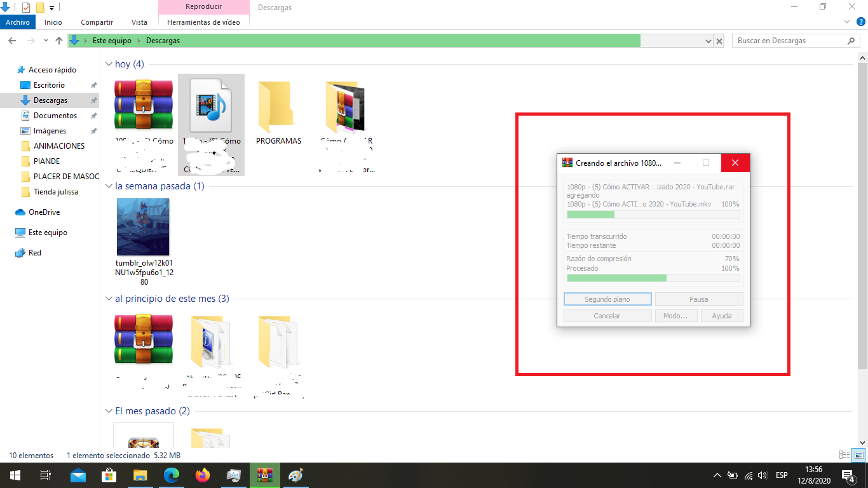The image size is (868, 488).
Task: Open the recent locations dropdown
Action: tap(46, 41)
